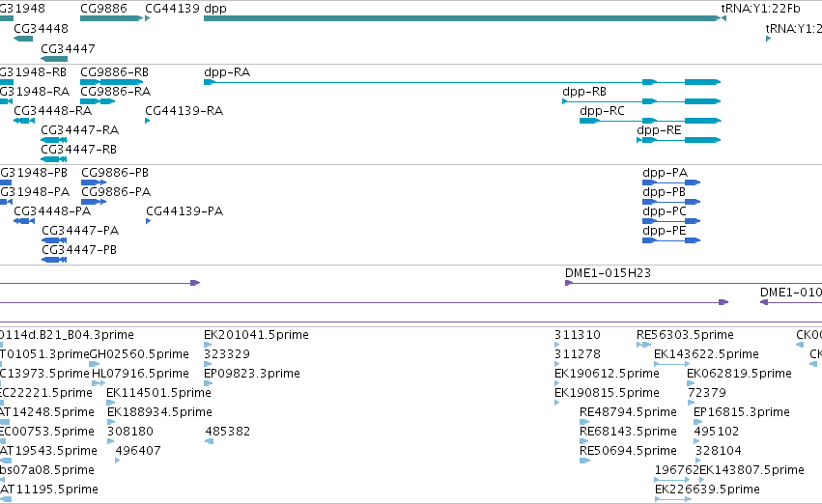Click EK201041.5prime EST marker

208,345
